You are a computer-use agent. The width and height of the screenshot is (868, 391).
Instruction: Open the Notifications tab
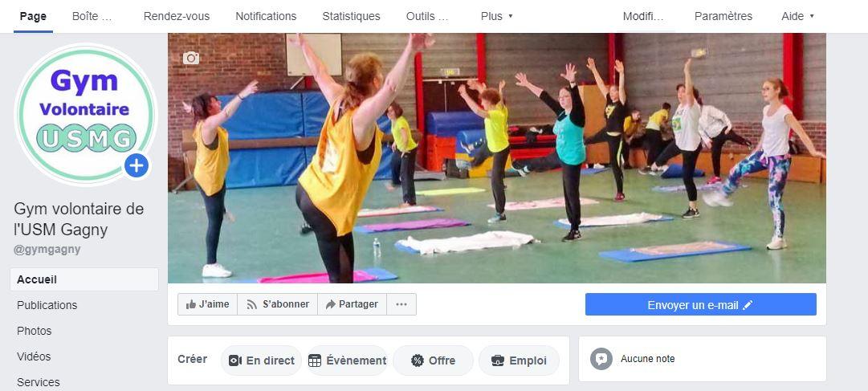pyautogui.click(x=266, y=16)
